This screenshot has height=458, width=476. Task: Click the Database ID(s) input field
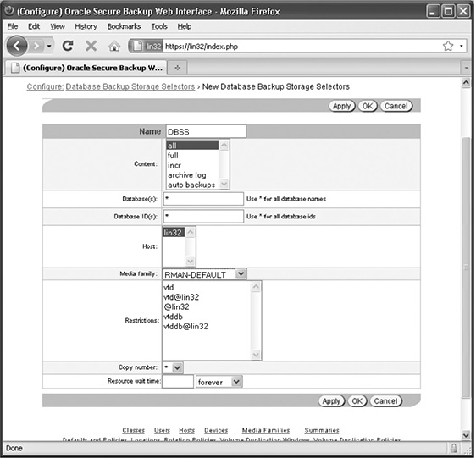[203, 217]
